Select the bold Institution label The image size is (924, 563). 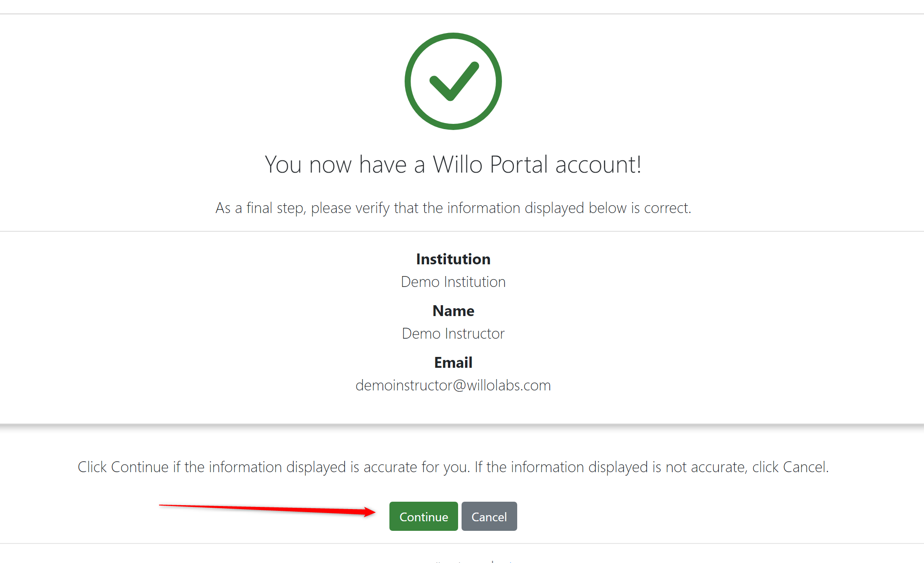[x=453, y=259]
